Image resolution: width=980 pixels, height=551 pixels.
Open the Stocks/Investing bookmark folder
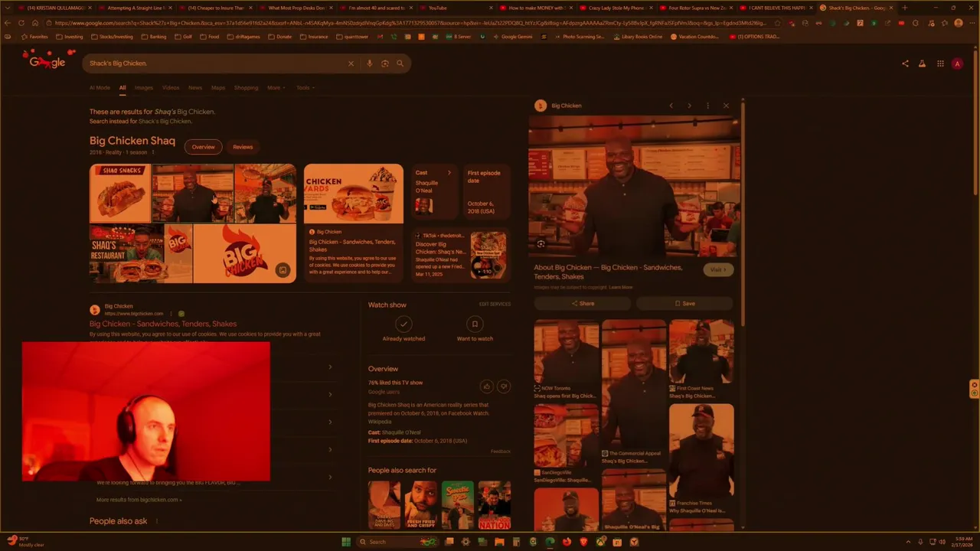112,37
